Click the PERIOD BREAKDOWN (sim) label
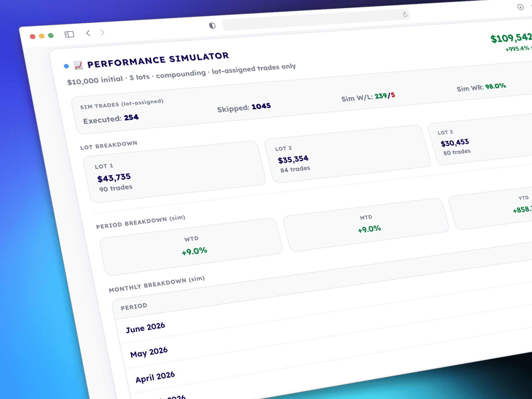 pyautogui.click(x=140, y=222)
